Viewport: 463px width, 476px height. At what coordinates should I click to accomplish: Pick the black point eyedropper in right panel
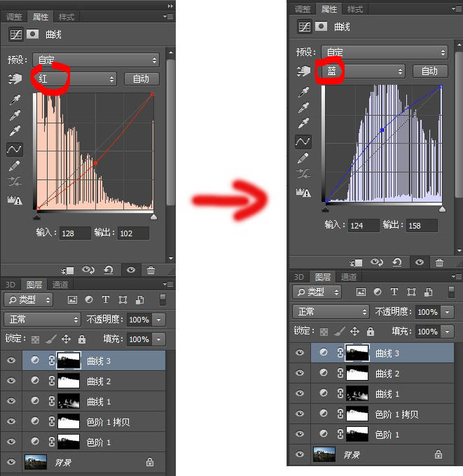tap(303, 92)
